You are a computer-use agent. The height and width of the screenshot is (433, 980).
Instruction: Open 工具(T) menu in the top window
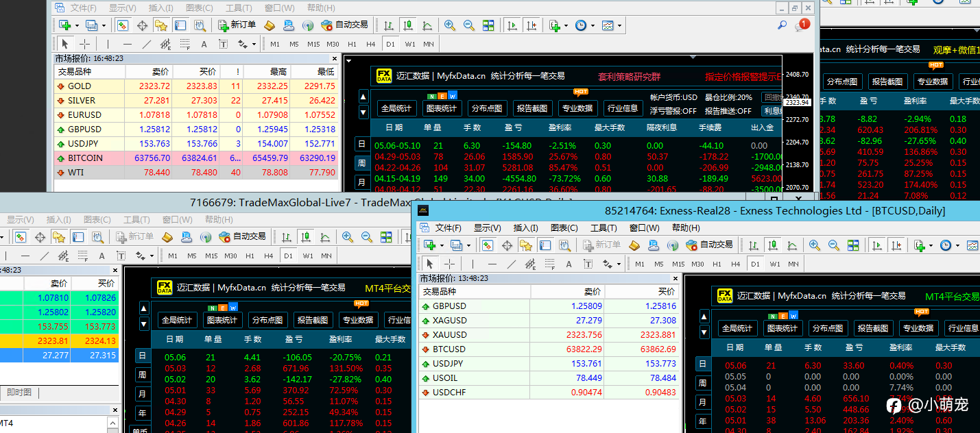click(x=239, y=8)
